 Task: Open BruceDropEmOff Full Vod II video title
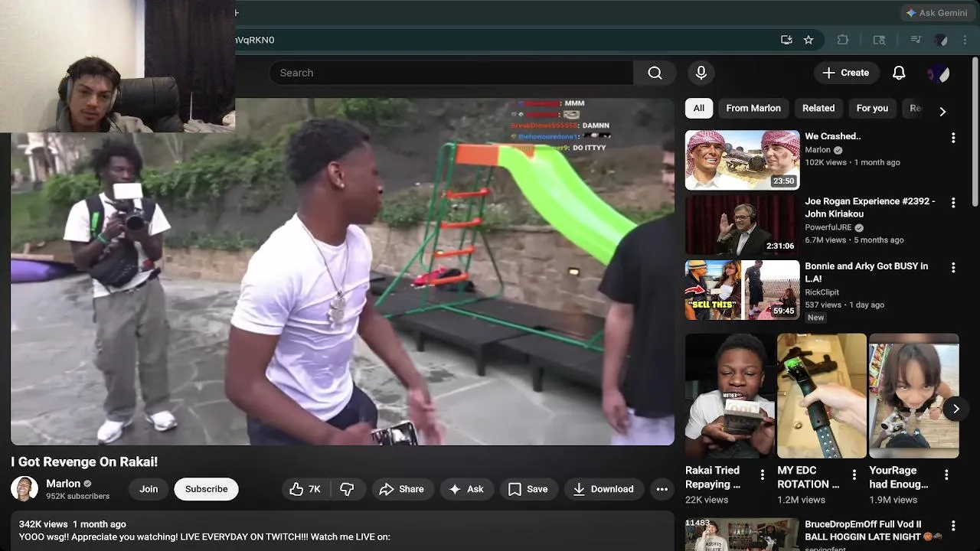tap(874, 530)
